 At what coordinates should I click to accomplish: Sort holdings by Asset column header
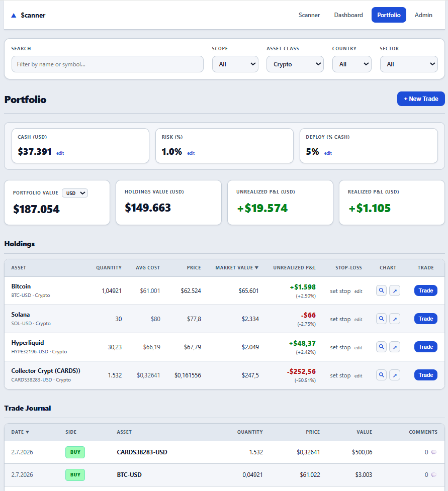(19, 268)
